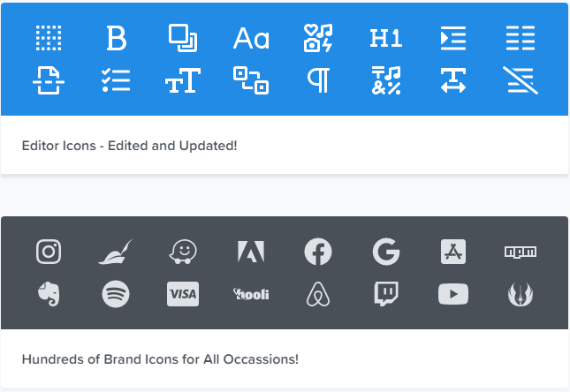This screenshot has height=392, width=570.
Task: Click the Instagram brand icon
Action: [x=49, y=252]
